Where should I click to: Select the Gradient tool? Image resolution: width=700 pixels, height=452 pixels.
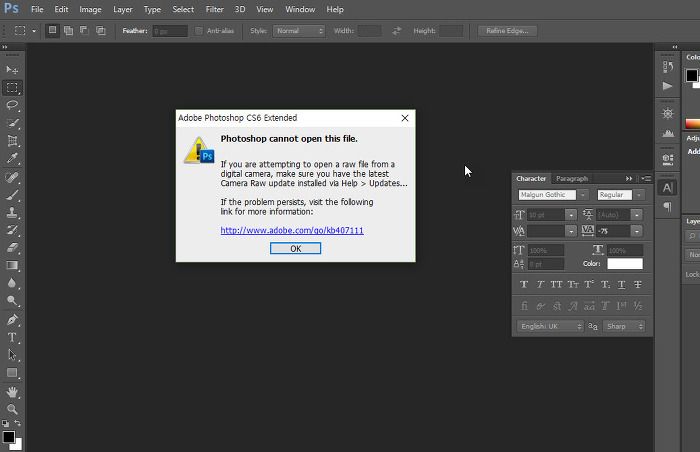coord(12,266)
